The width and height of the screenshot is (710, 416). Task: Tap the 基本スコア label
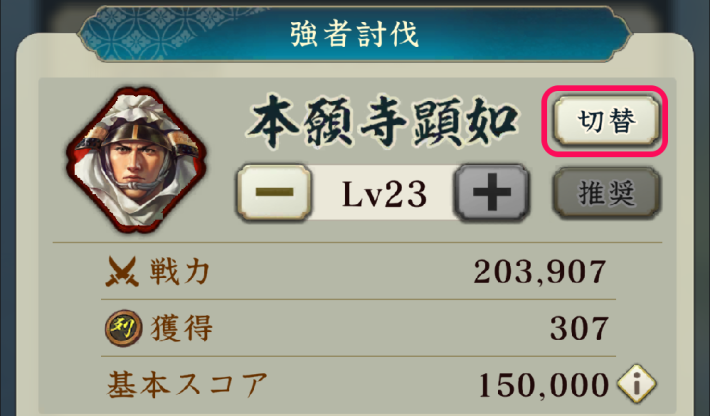point(187,385)
